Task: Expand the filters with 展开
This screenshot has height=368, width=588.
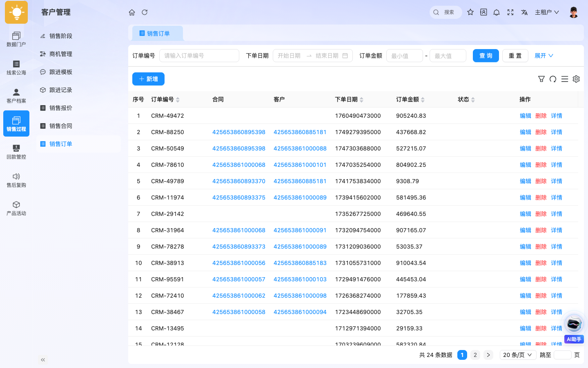Action: 544,56
